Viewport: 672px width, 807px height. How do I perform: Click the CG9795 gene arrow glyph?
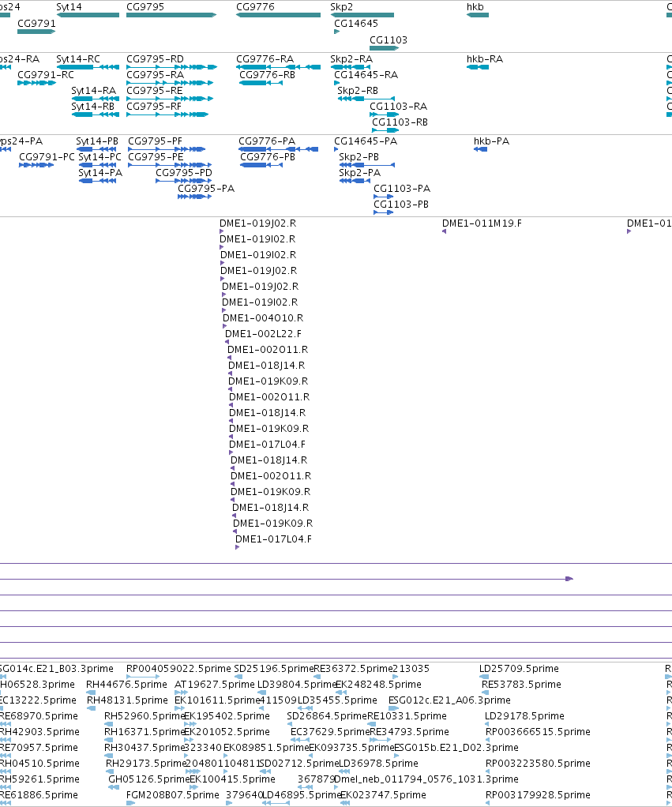(171, 15)
